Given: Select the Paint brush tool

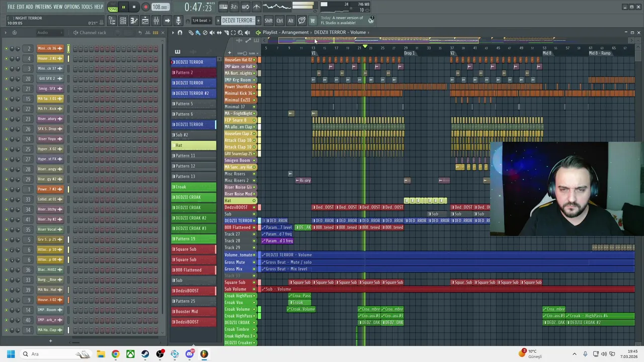Looking at the screenshot, I should (x=198, y=33).
